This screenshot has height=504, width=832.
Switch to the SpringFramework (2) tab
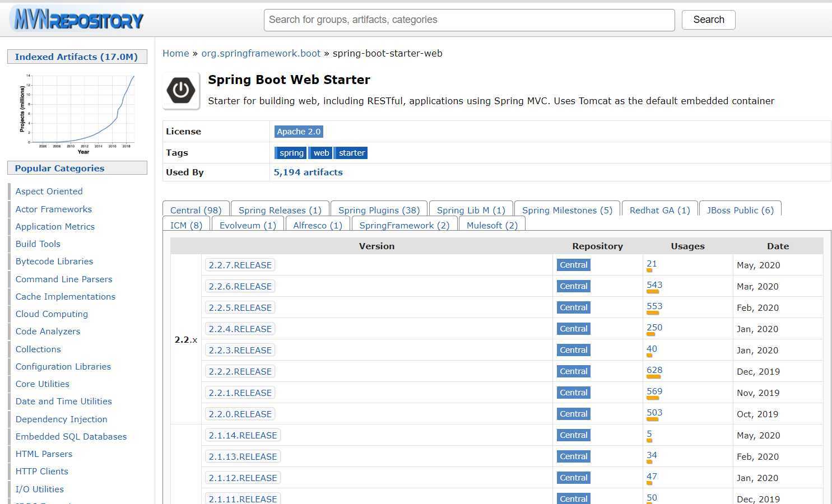(x=404, y=225)
